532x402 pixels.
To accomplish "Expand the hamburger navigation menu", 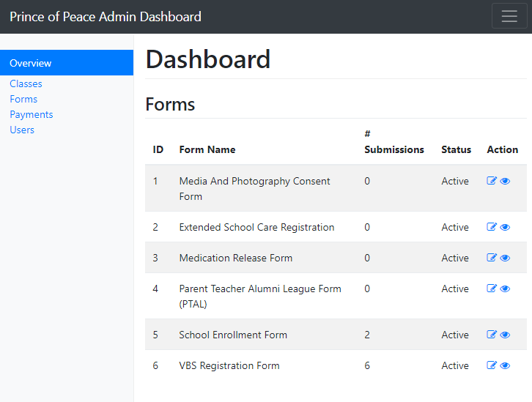I will point(509,16).
